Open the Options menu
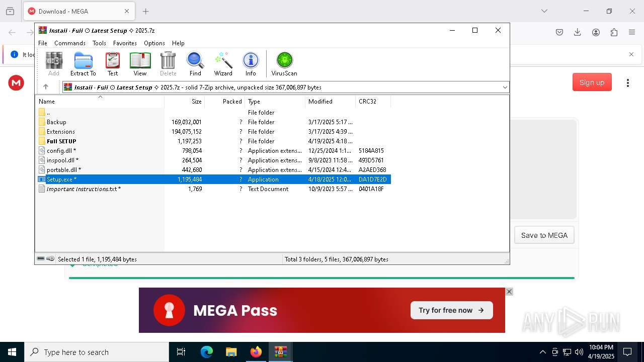 [154, 43]
